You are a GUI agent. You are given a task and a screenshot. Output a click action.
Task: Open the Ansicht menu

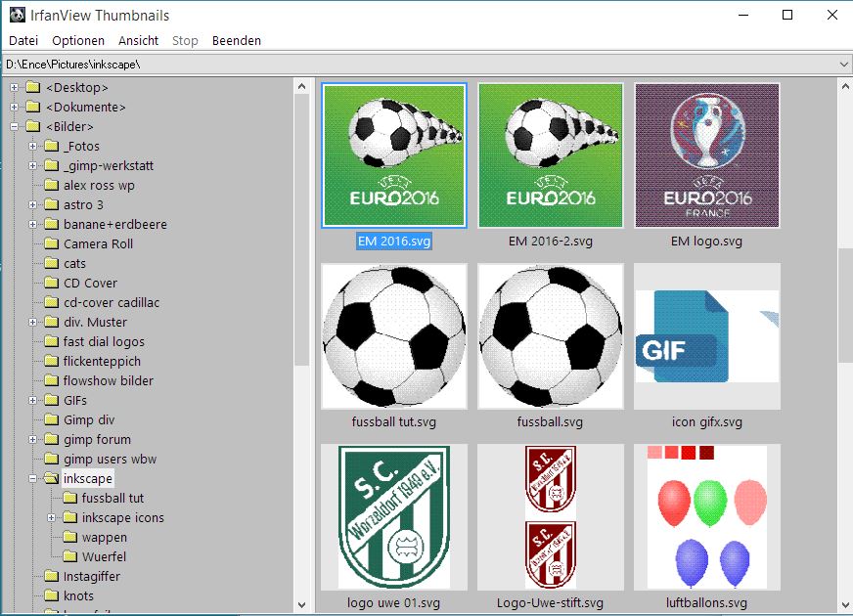coord(138,40)
